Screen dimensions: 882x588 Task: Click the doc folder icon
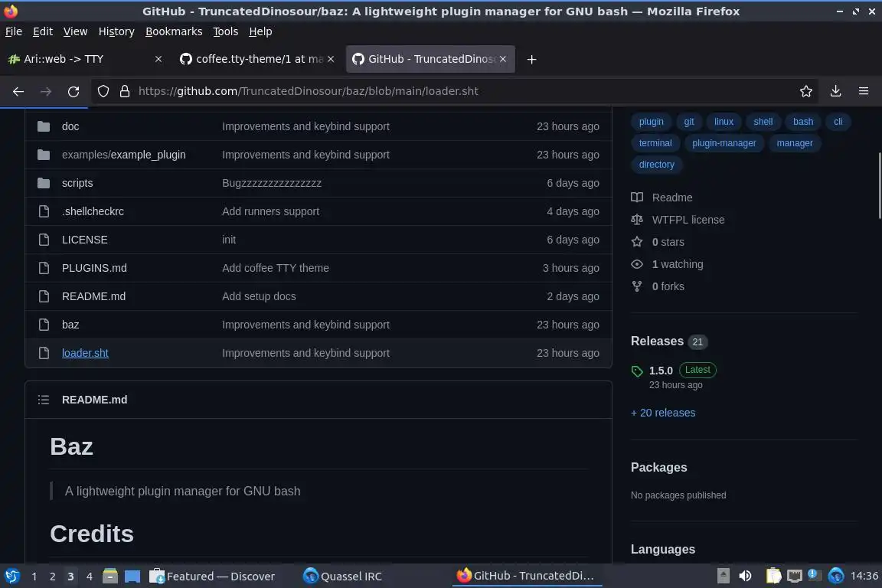pos(44,126)
